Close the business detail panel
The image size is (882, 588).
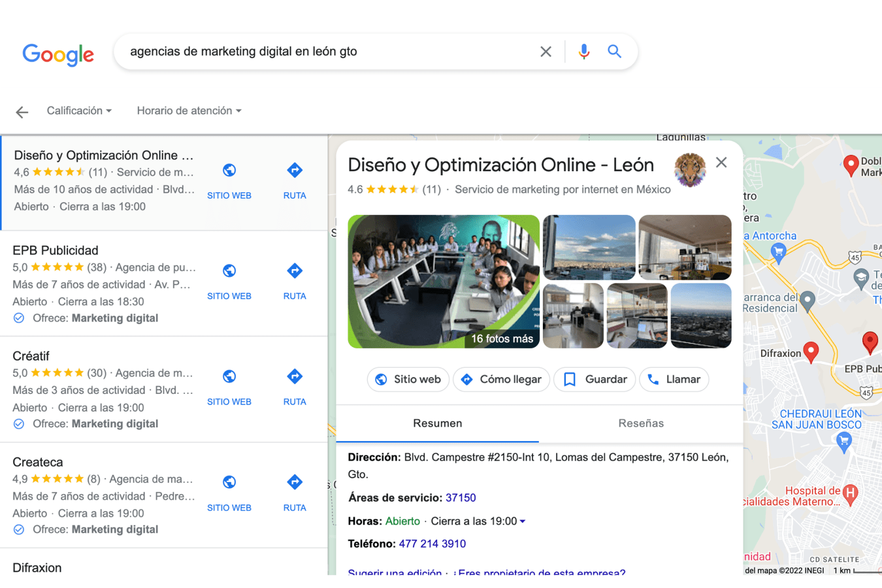tap(721, 163)
